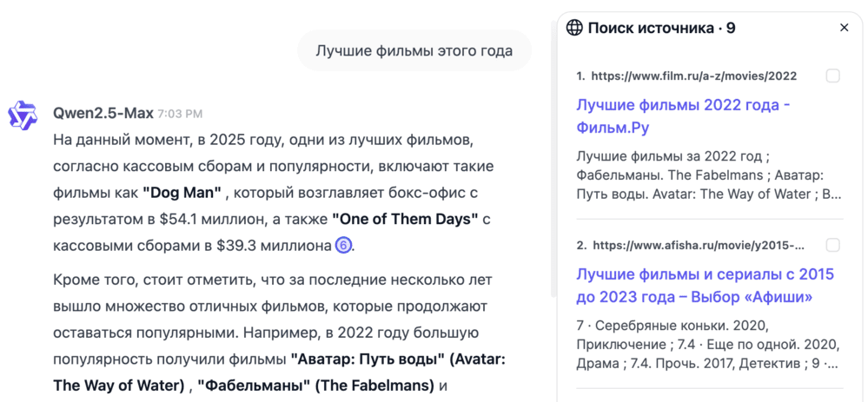Tick the checkbox for the film.ru source
868x402 pixels.
[x=832, y=76]
